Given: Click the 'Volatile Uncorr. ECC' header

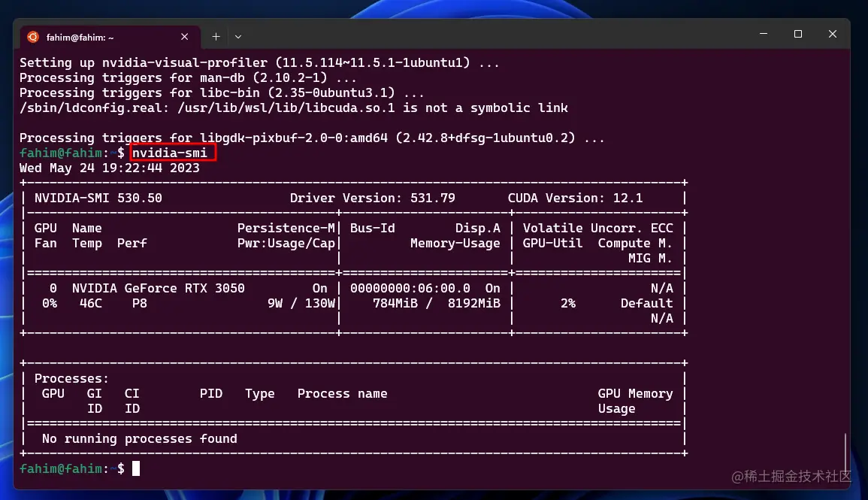Looking at the screenshot, I should point(598,228).
